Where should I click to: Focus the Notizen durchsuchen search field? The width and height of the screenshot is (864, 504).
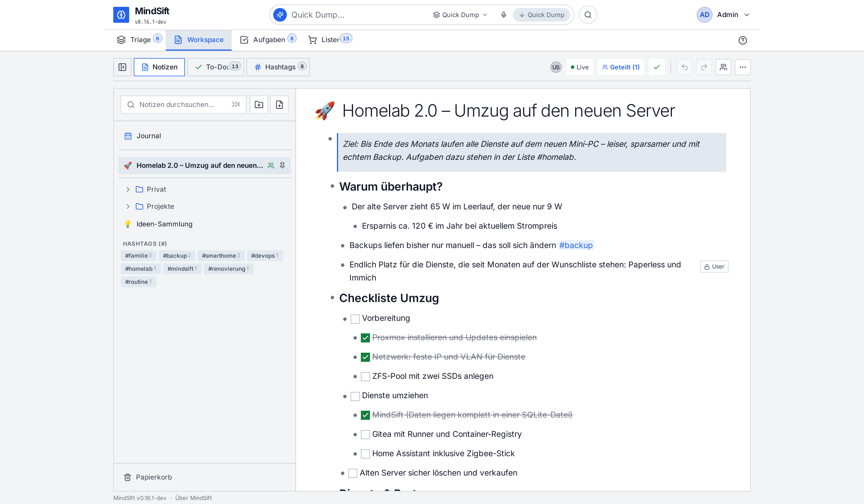pos(184,104)
